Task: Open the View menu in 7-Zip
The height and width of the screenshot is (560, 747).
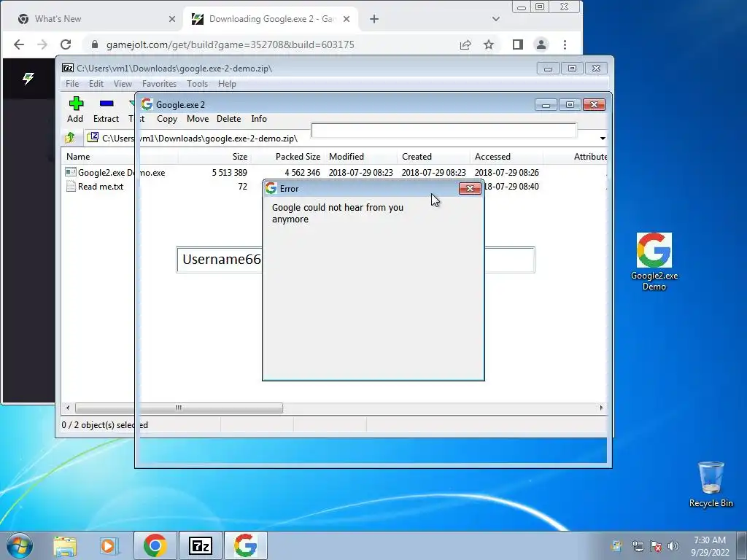Action: click(123, 84)
